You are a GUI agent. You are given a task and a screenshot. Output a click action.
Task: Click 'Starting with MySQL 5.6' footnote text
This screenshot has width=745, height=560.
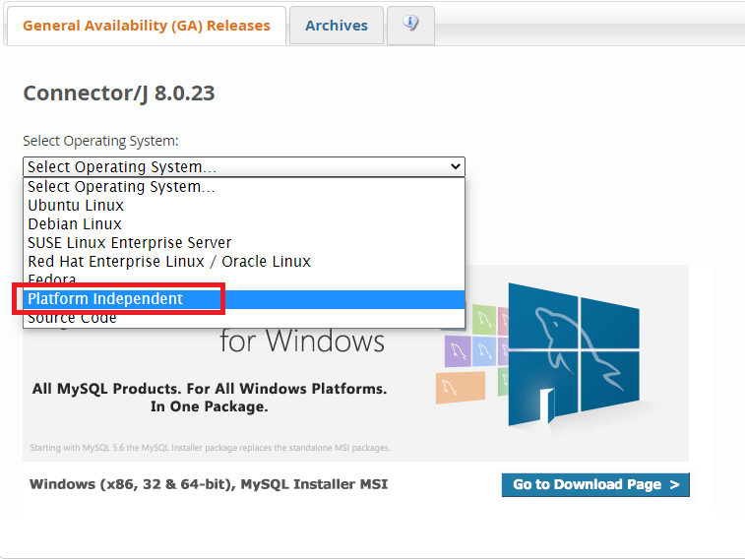click(210, 448)
